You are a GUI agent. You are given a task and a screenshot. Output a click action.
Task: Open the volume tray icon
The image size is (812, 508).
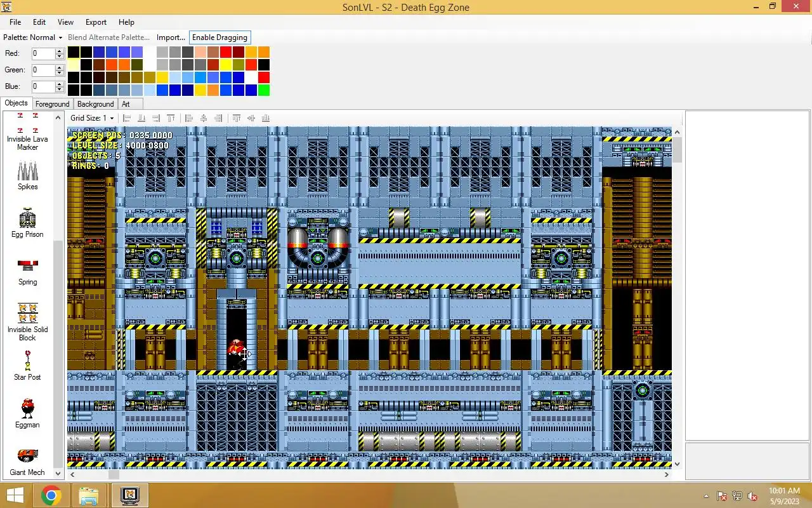click(x=752, y=496)
